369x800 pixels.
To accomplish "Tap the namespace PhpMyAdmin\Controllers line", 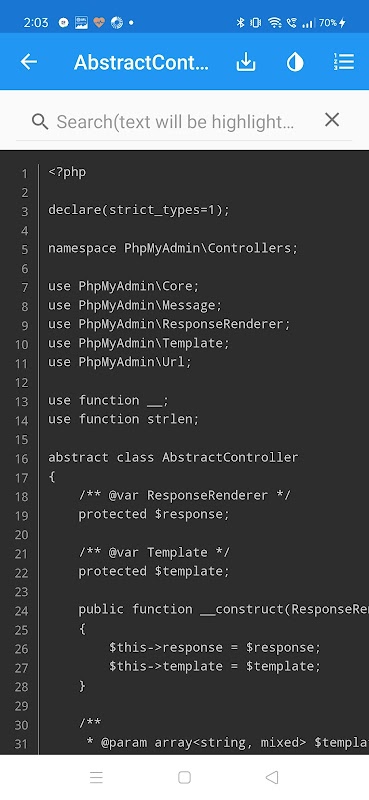I will coord(173,248).
